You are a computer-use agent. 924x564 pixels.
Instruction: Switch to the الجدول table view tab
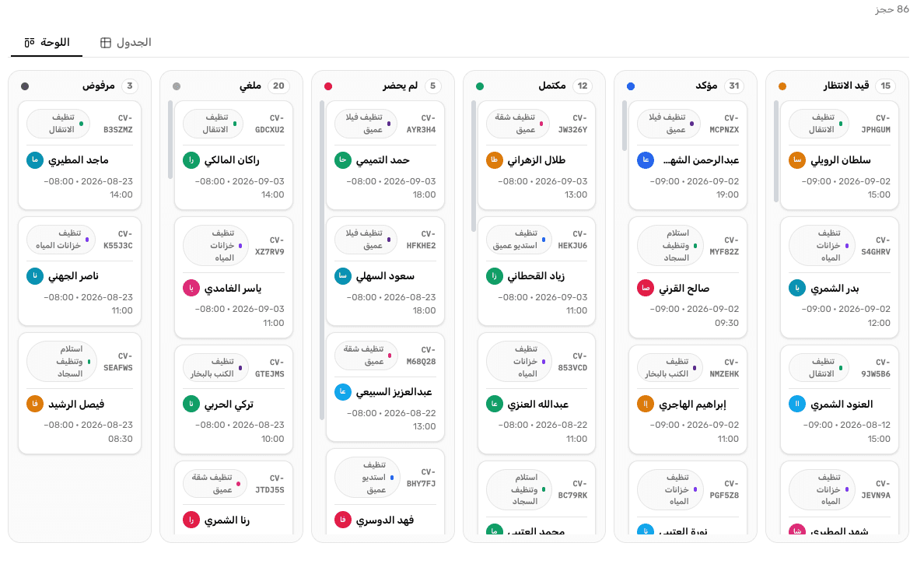(x=125, y=43)
